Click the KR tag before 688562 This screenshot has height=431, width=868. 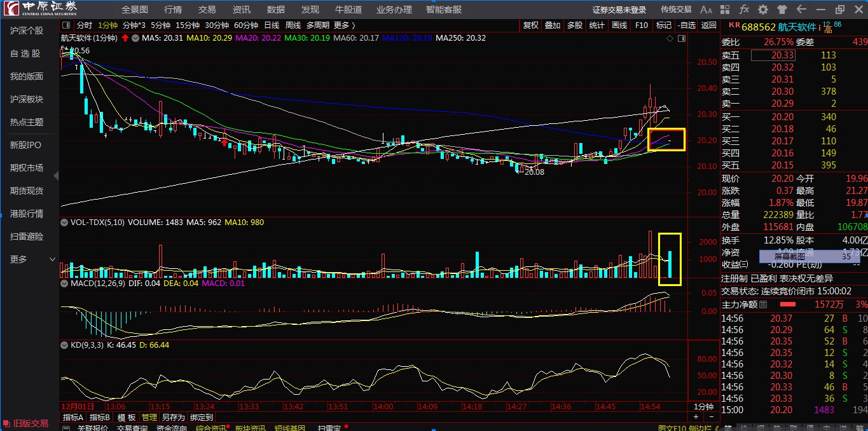click(x=734, y=25)
